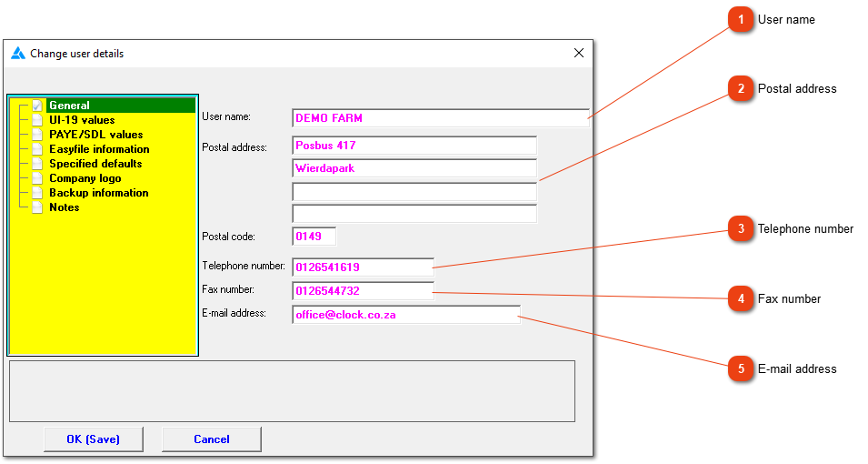Open PAYE/SDL values section
Screen dimensions: 868x464
pos(95,134)
